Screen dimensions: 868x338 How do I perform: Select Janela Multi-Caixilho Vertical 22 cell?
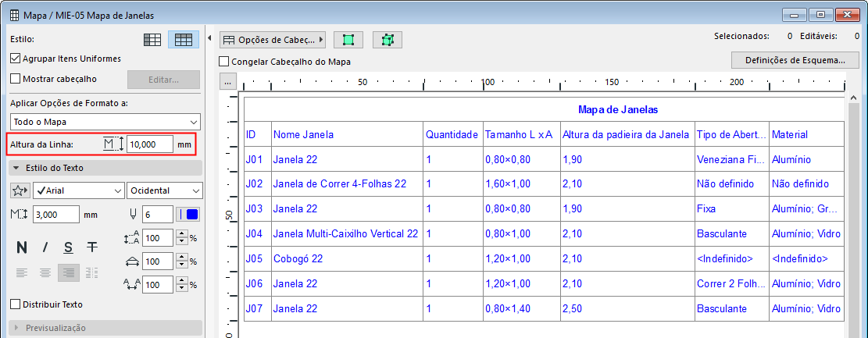tap(347, 234)
